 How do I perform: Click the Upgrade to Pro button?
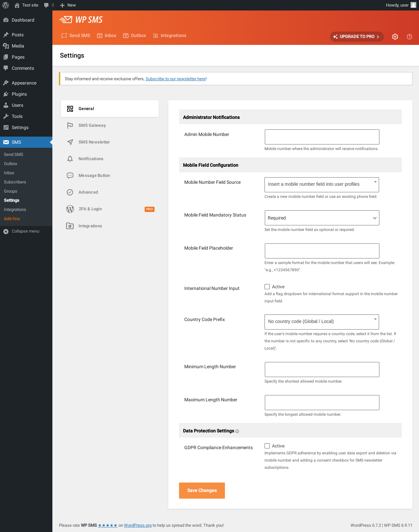pyautogui.click(x=356, y=37)
